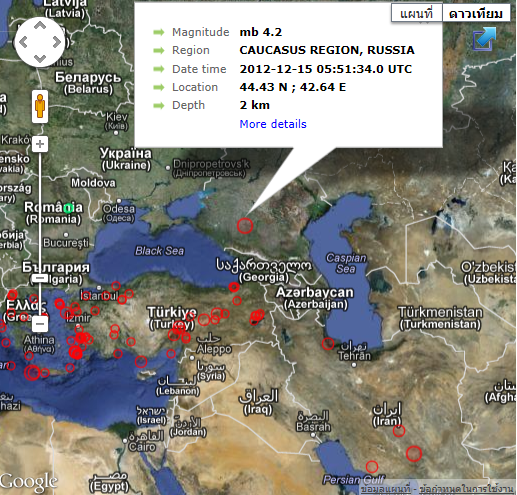This screenshot has width=517, height=495.
Task: Zoom in with the plus button
Action: click(x=40, y=144)
